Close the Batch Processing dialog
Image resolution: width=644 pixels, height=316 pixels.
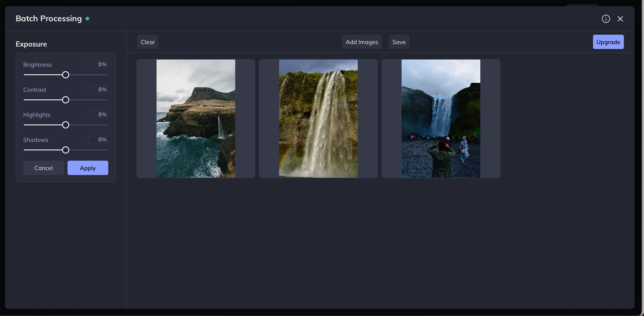click(620, 19)
